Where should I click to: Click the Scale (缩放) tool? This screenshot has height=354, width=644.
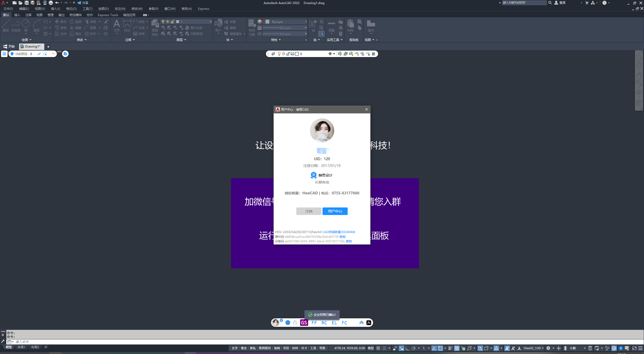click(76, 34)
